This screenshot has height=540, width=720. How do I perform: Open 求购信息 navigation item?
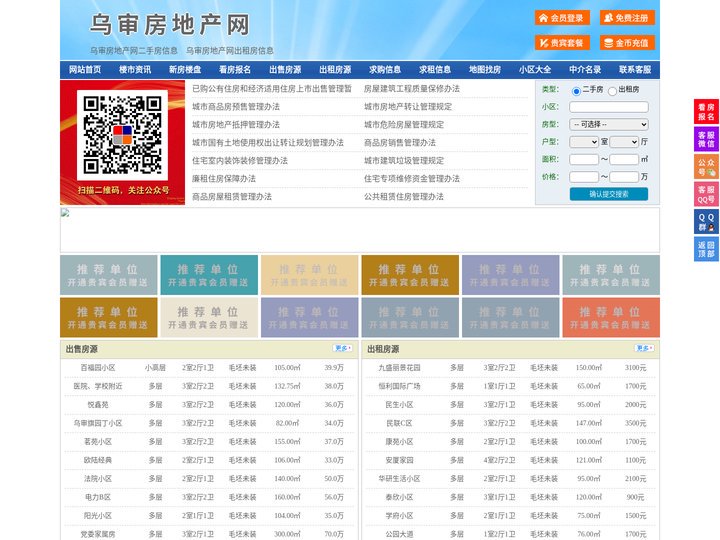click(x=385, y=70)
